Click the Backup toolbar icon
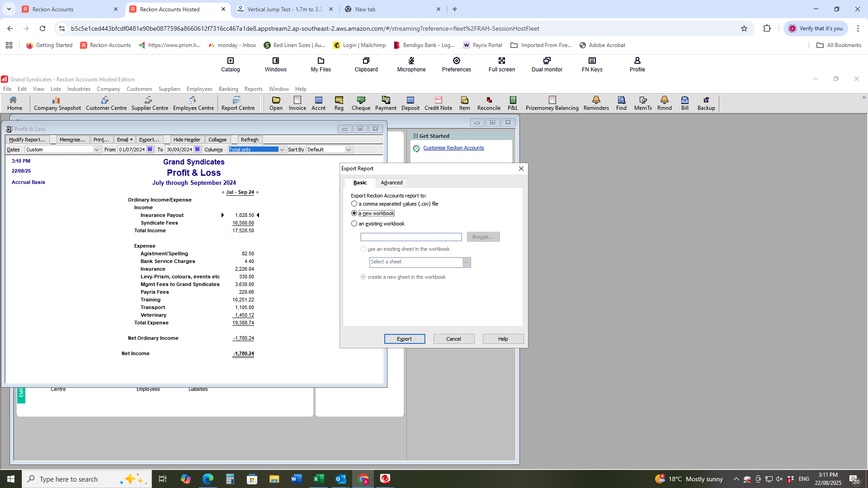 click(x=706, y=103)
